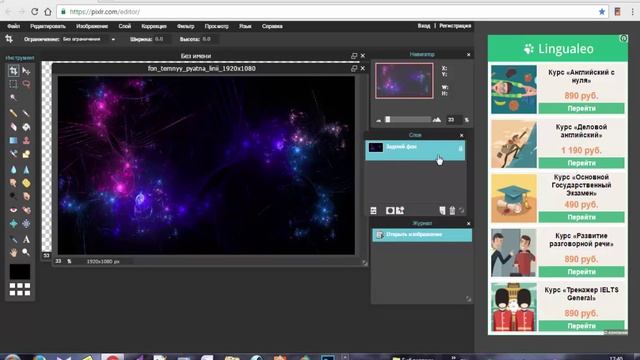Image resolution: width=640 pixels, height=360 pixels.
Task: Expand the Ограничение constraint dropdown
Action: coord(89,39)
